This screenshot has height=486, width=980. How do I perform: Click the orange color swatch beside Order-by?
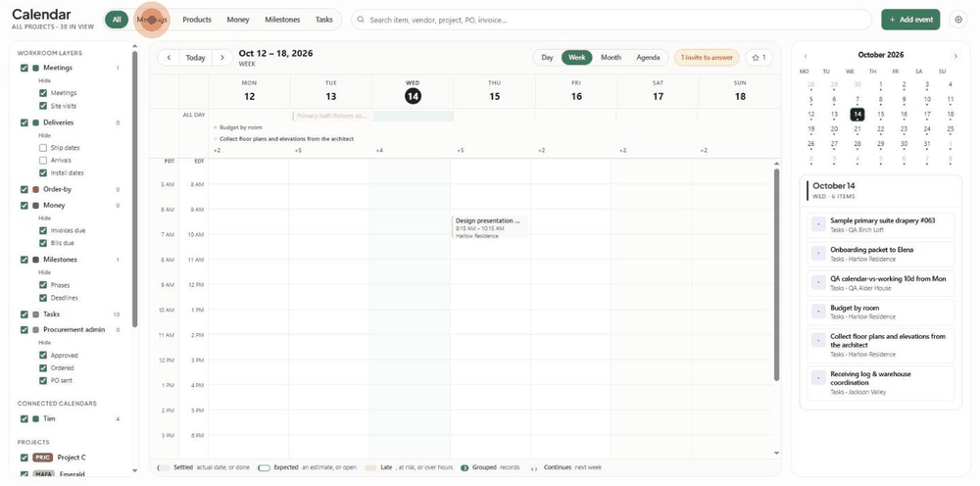[36, 189]
